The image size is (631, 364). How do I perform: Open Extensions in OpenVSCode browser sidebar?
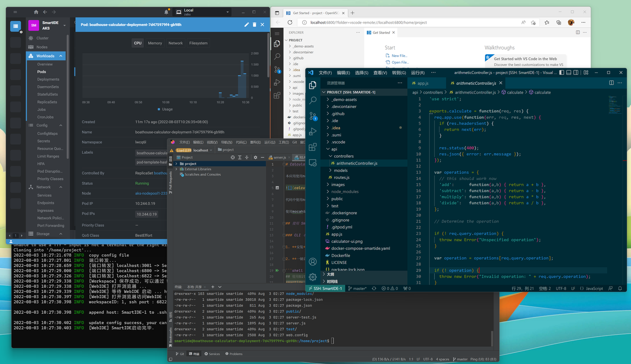point(277,95)
